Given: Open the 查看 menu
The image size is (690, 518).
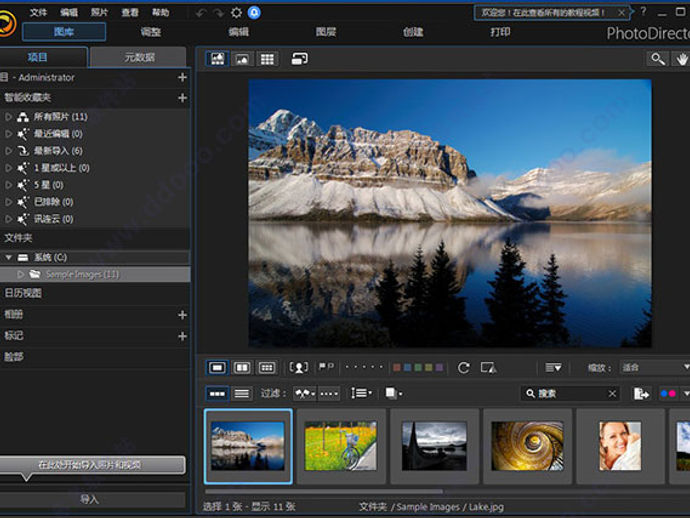Looking at the screenshot, I should [x=130, y=12].
